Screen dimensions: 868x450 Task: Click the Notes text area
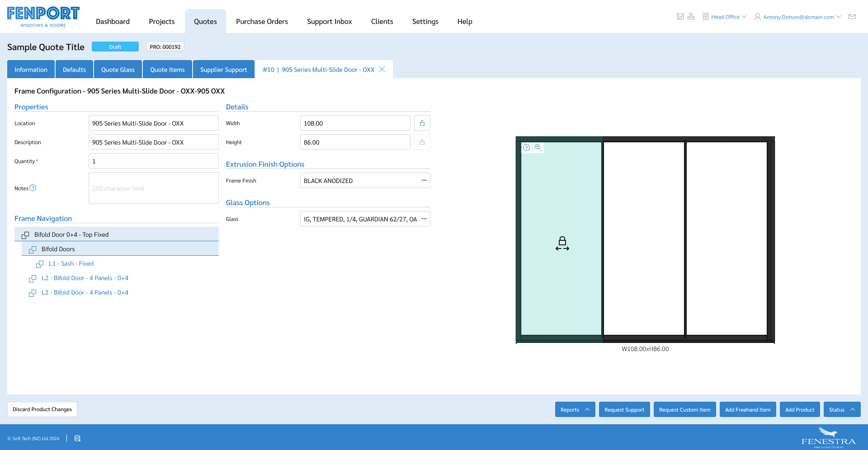coord(154,188)
